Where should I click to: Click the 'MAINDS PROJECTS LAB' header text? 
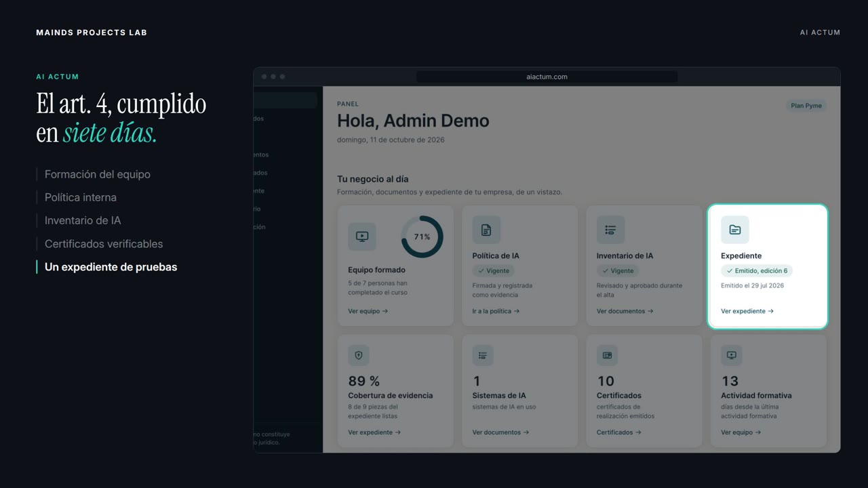(92, 33)
